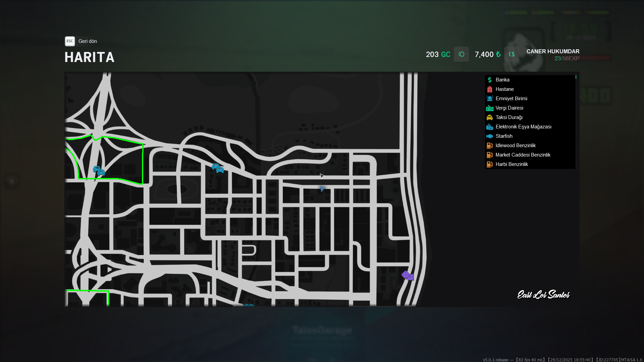The image size is (644, 362).
Task: Select the Banka dollar icon in legend
Action: [x=490, y=80]
